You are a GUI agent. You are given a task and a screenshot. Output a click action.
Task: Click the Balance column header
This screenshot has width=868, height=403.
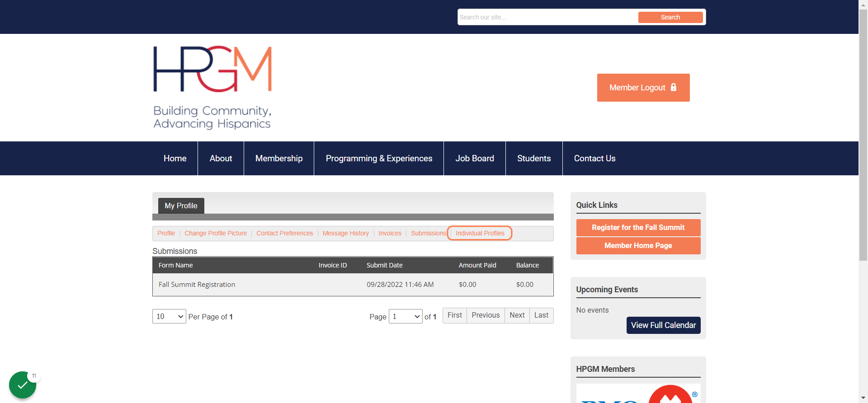(528, 265)
